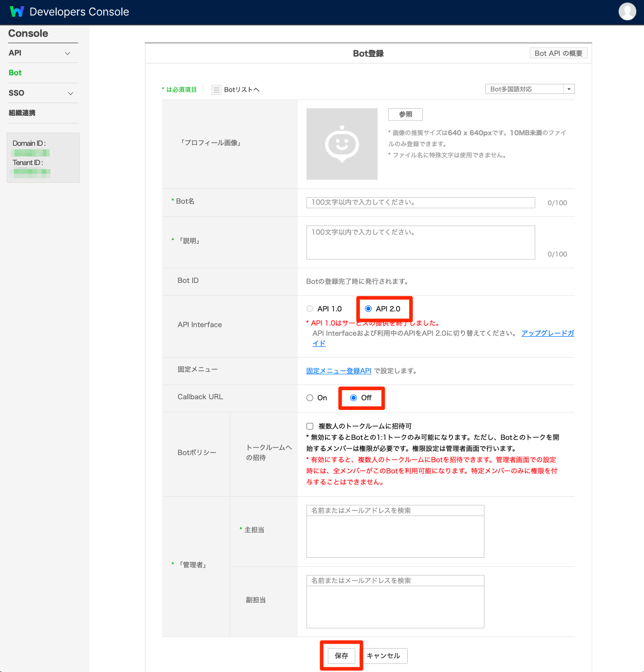Click the Bot API の概要 button
The height and width of the screenshot is (672, 644).
558,53
